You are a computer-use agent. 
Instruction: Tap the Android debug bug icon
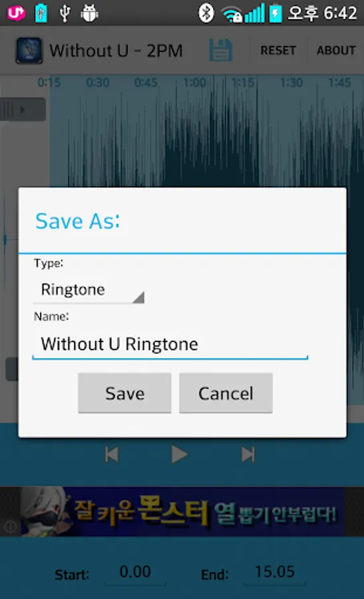click(x=89, y=13)
